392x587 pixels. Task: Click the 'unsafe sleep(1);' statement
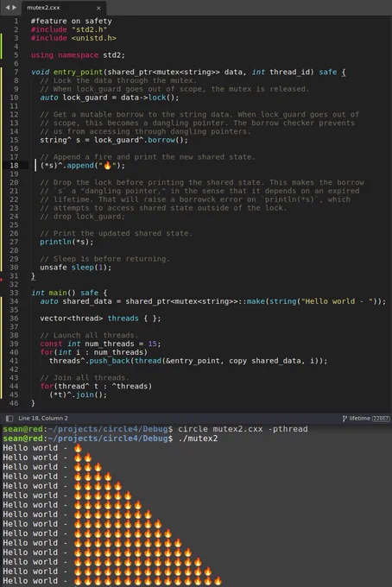76,268
